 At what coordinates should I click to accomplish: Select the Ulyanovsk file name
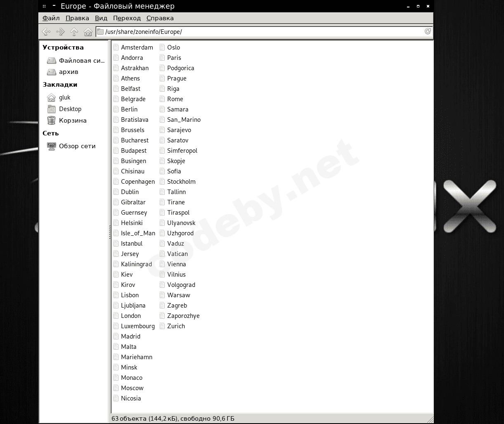pyautogui.click(x=182, y=223)
